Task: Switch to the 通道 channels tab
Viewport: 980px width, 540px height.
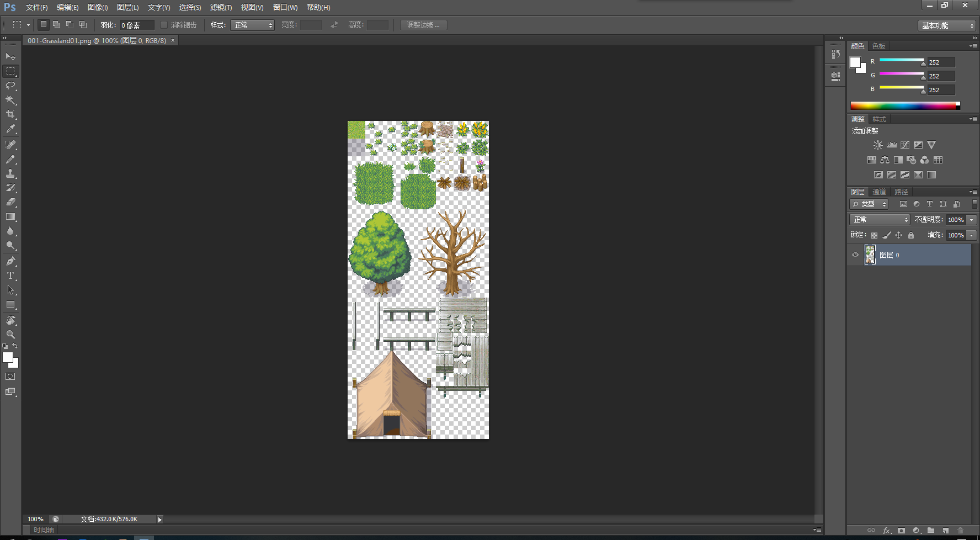Action: click(879, 192)
